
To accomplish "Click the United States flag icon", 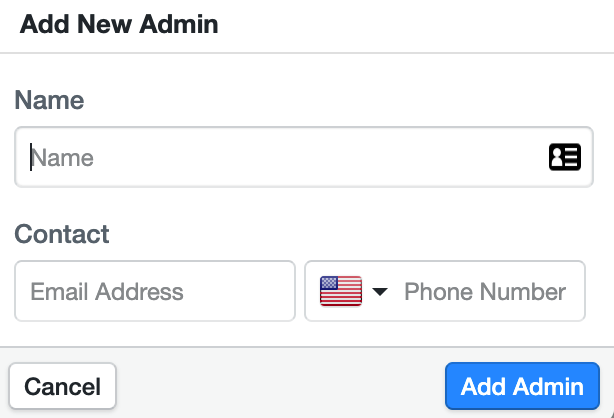I will coord(341,291).
